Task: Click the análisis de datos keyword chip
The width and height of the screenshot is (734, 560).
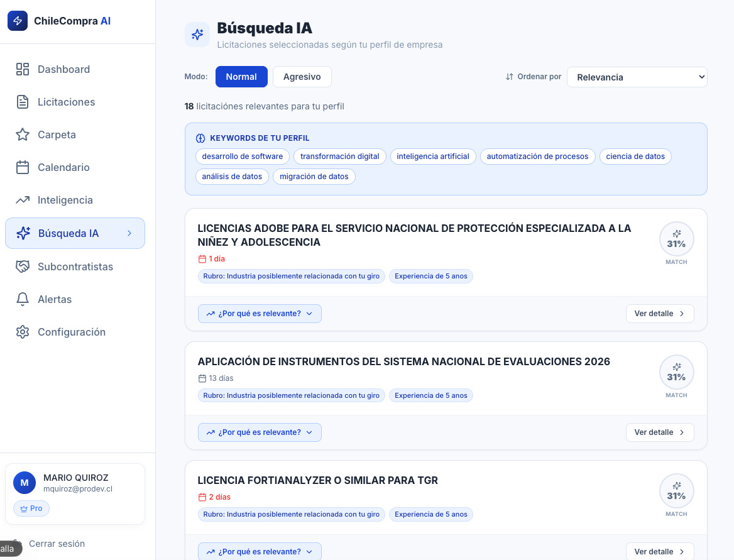Action: pyautogui.click(x=232, y=177)
